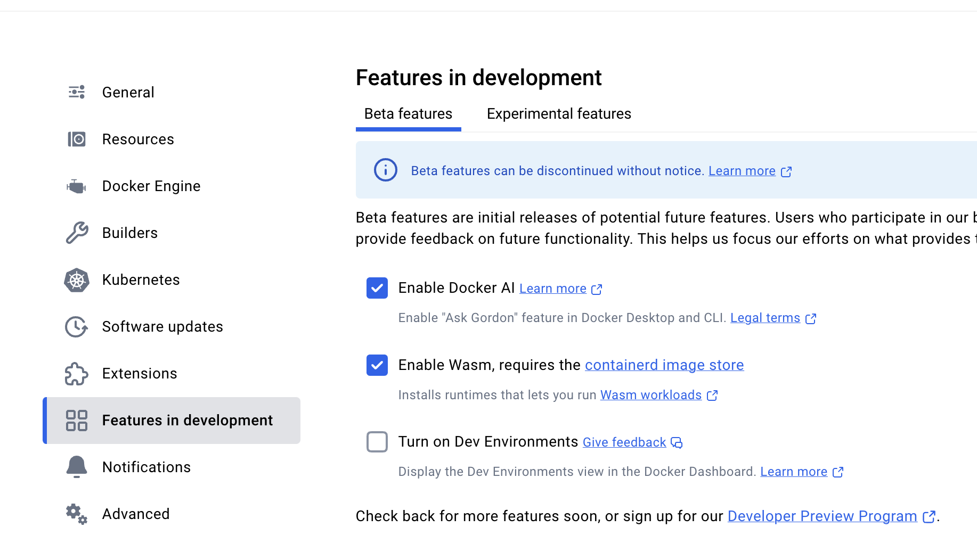
Task: Click the 'Enable Docker AI' label text
Action: coord(457,288)
